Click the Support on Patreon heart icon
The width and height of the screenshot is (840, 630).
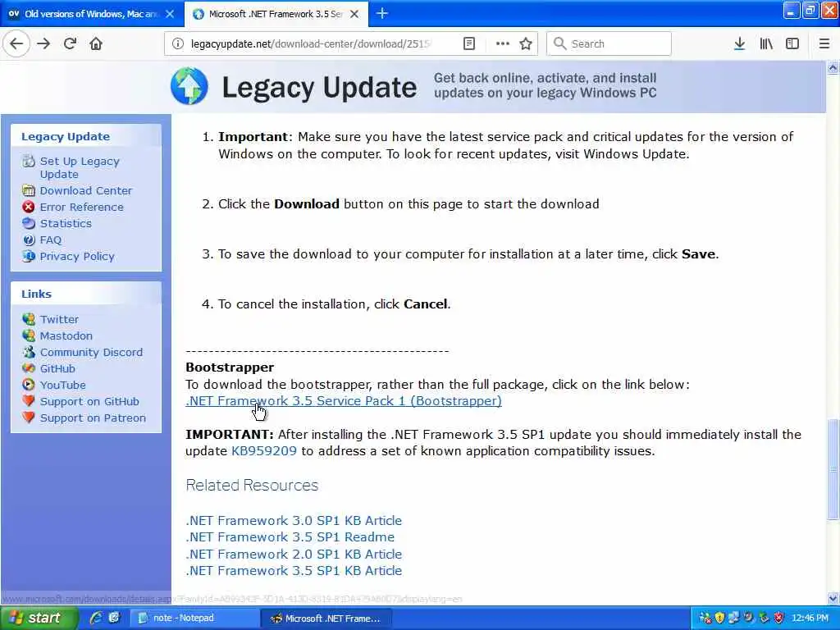(x=29, y=418)
